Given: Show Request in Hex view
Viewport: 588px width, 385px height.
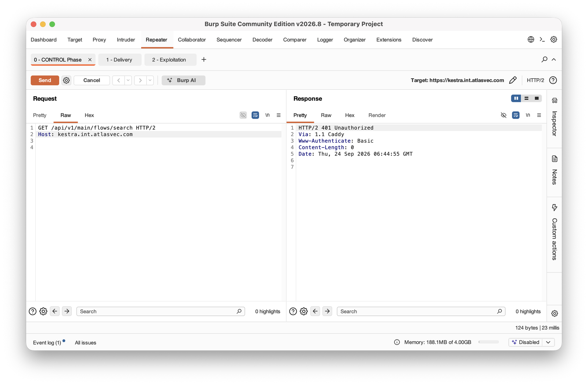Looking at the screenshot, I should [89, 115].
